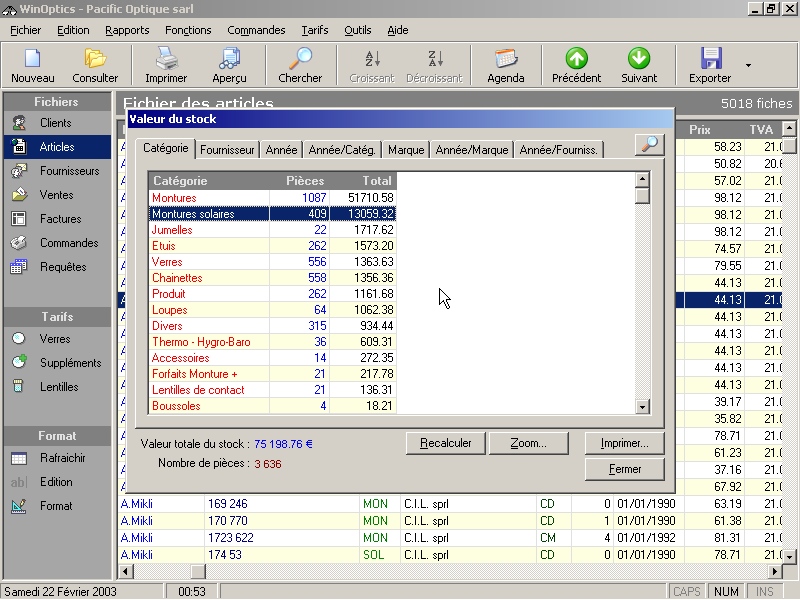Switch to the Année/Marque tab
This screenshot has height=600, width=800.
click(472, 150)
